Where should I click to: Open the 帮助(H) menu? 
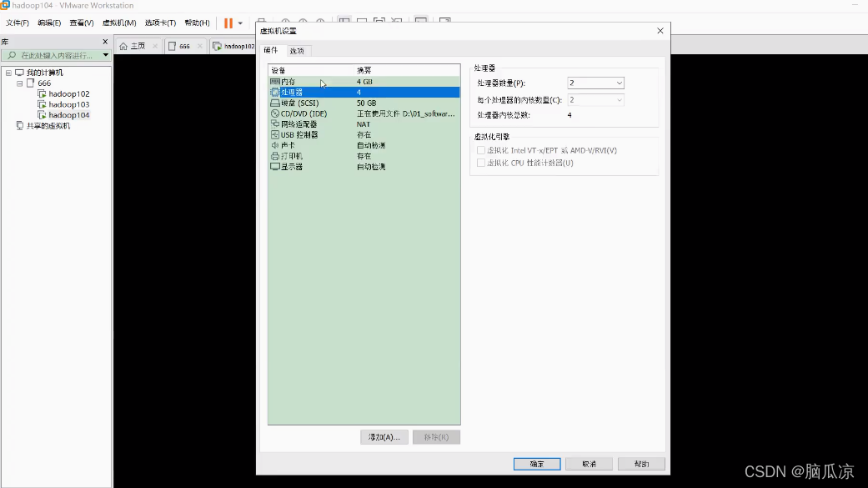197,23
